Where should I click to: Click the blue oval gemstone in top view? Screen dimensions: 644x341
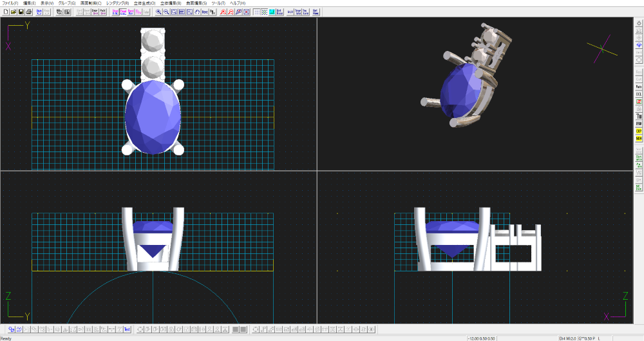[x=152, y=117]
